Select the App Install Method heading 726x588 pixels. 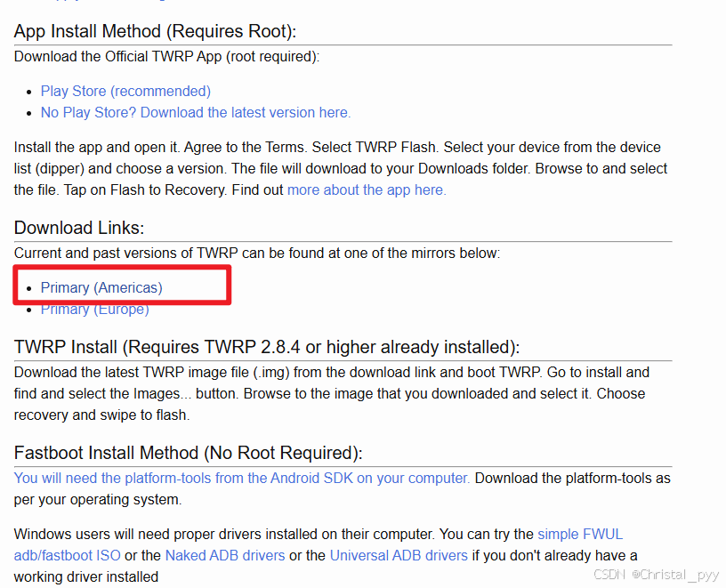click(155, 31)
